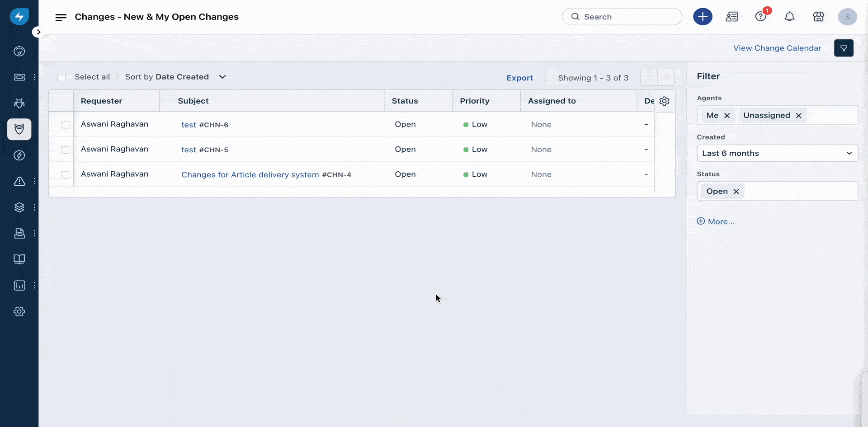Viewport: 868px width, 427px height.
Task: Open change test #CHN-5
Action: [x=189, y=150]
